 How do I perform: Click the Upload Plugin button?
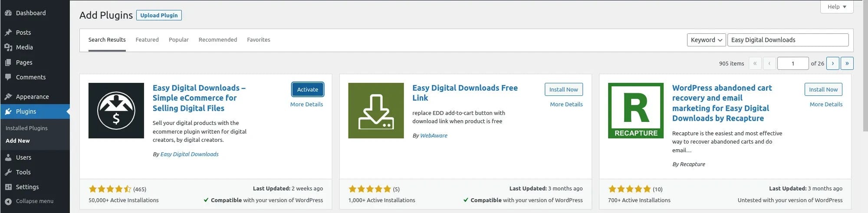tap(159, 15)
